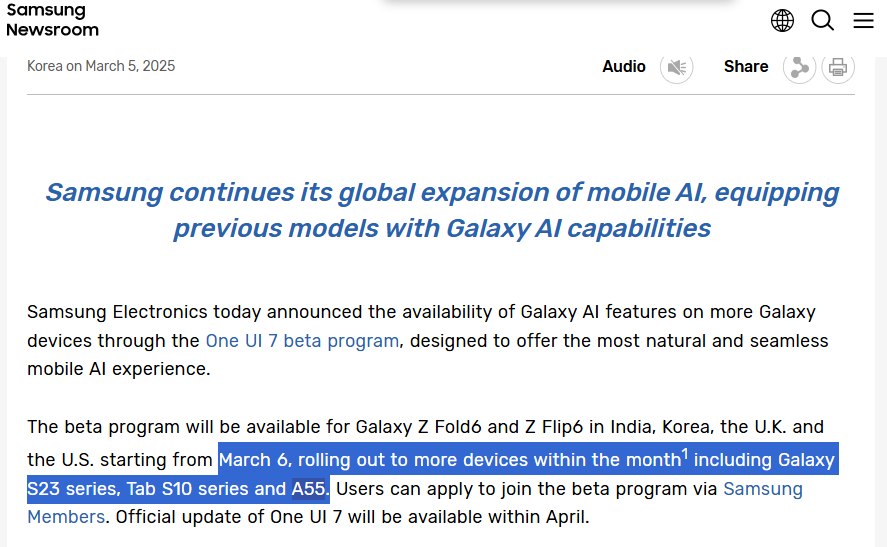Click 'mobile AI experience' text in first paragraph
Image resolution: width=887 pixels, height=547 pixels.
(118, 369)
